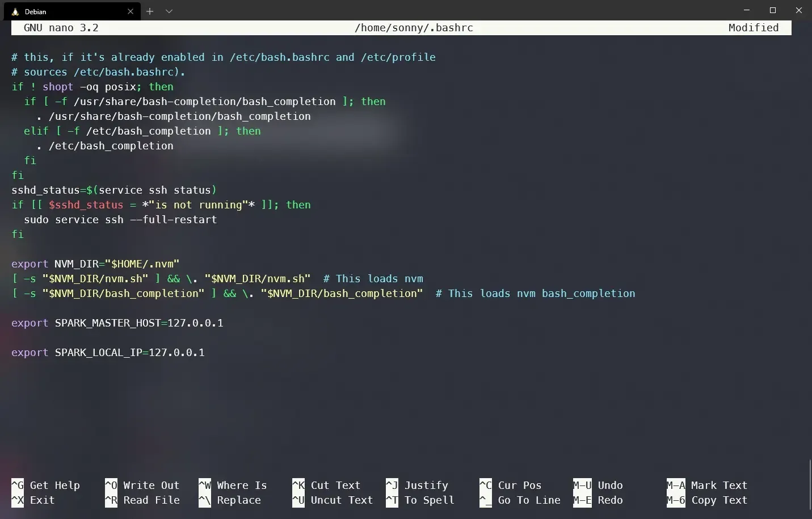Image resolution: width=812 pixels, height=519 pixels.
Task: Maximize the terminal window
Action: coord(772,10)
